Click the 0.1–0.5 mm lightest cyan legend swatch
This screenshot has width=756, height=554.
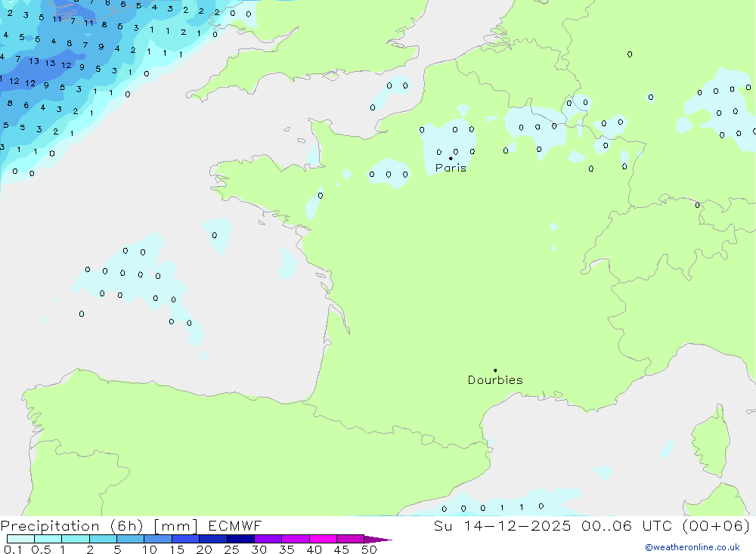click(x=20, y=539)
